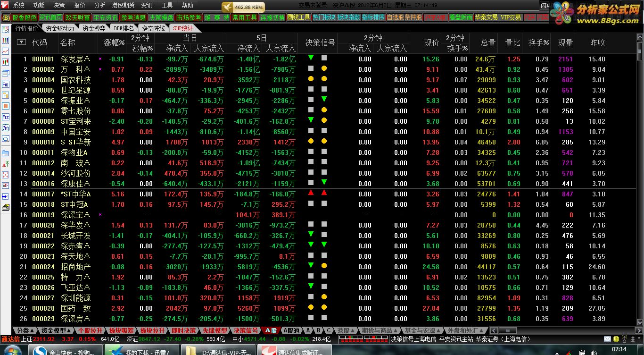Open the intraday line chart sidebar icon
The height and width of the screenshot is (355, 644).
6,51
